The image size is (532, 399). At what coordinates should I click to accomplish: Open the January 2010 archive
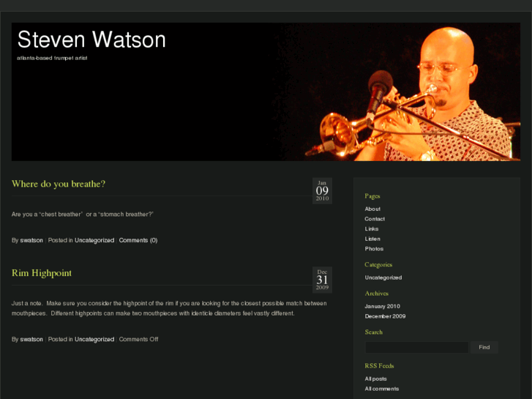[x=383, y=306]
